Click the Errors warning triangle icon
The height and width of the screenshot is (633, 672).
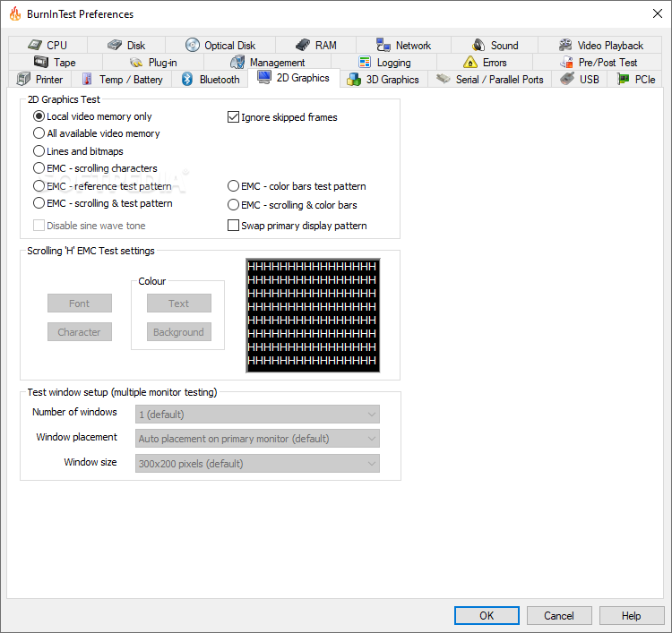coord(470,62)
